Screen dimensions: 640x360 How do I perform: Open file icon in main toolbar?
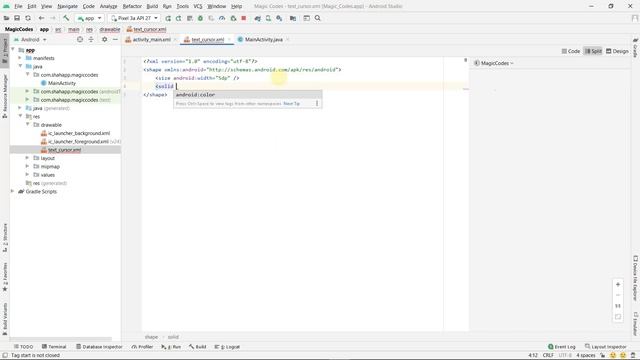point(7,18)
